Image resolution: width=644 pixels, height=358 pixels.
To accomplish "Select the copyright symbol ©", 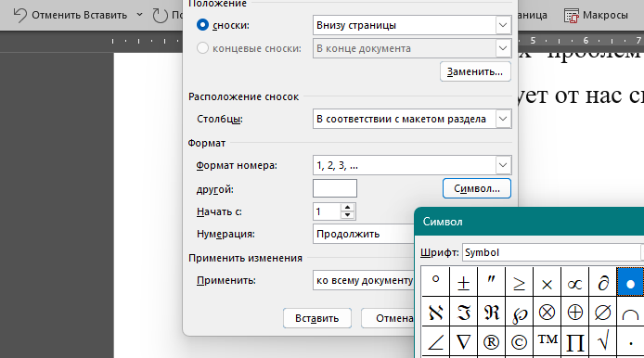I will 519,341.
